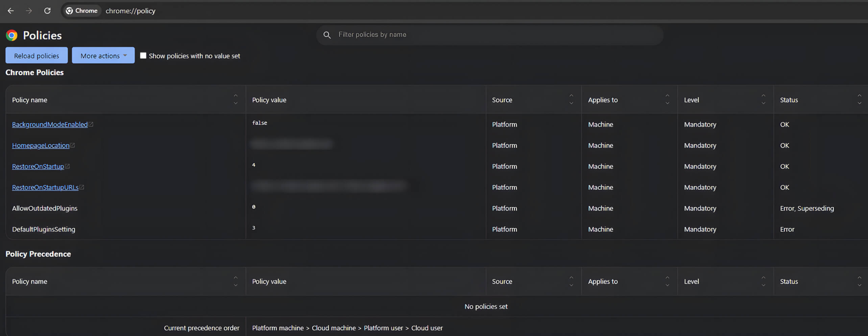Click the Chrome site info chip
Screen dimensions: 868x336
82,11
